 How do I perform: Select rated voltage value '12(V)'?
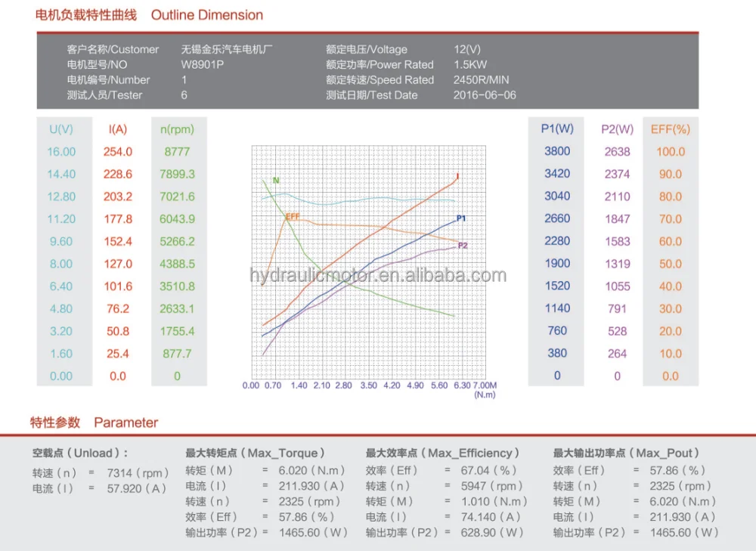pyautogui.click(x=466, y=49)
